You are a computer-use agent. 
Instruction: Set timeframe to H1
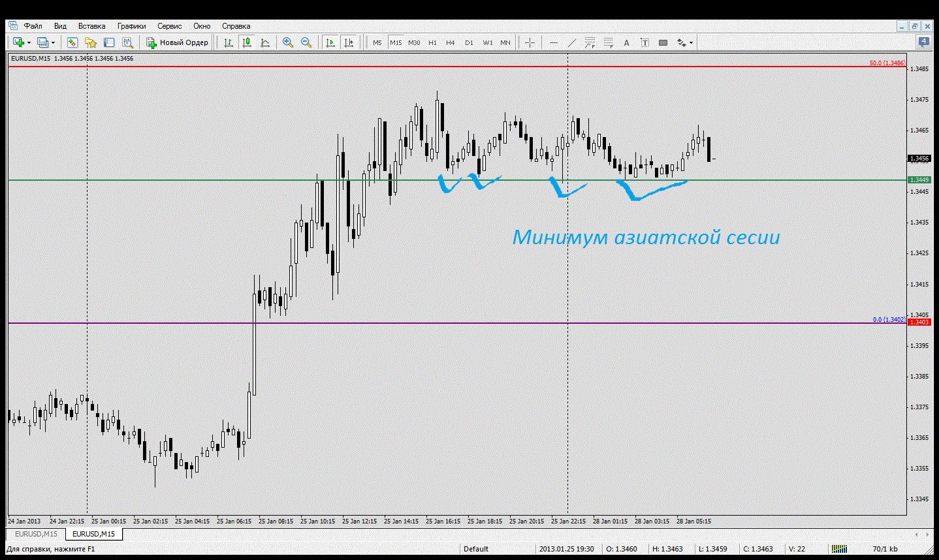pos(432,42)
